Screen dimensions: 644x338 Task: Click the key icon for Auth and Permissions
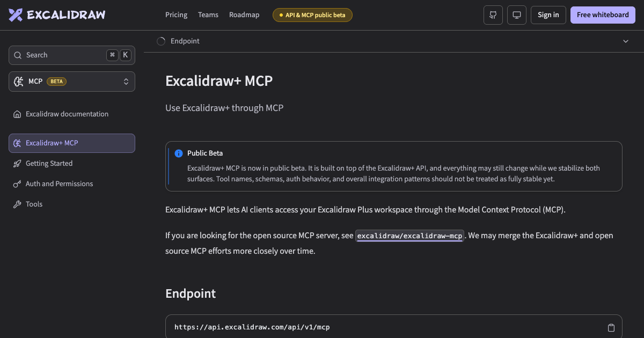point(17,184)
